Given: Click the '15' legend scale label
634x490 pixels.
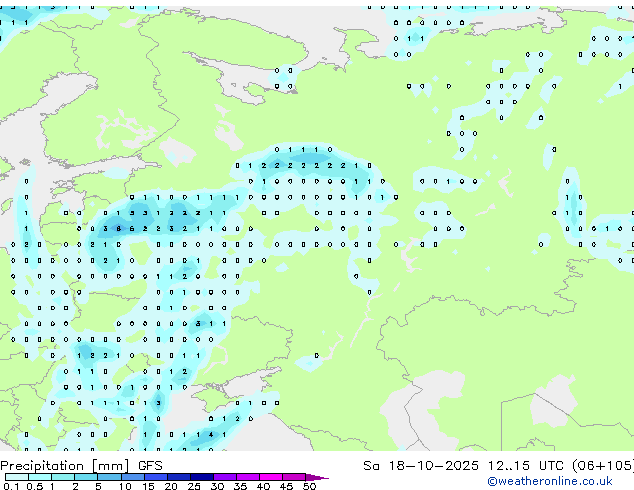Looking at the screenshot, I should tap(148, 486).
